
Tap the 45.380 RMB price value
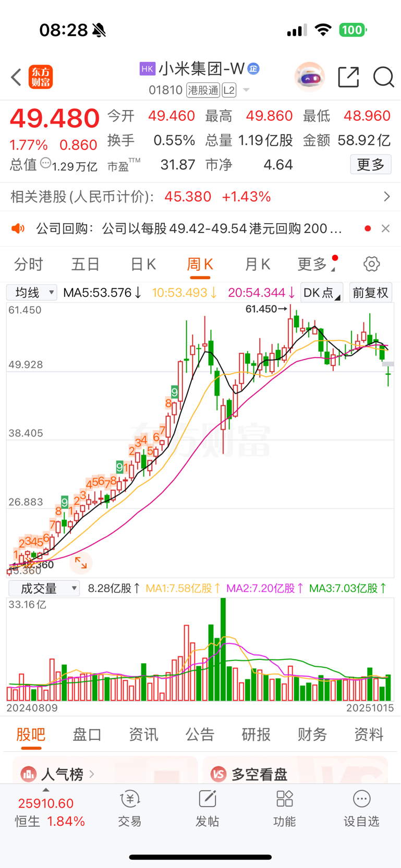point(188,197)
